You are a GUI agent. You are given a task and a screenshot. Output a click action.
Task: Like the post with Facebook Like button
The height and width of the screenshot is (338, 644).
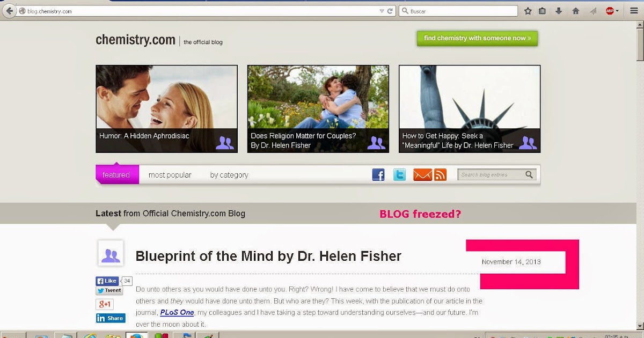(x=107, y=281)
